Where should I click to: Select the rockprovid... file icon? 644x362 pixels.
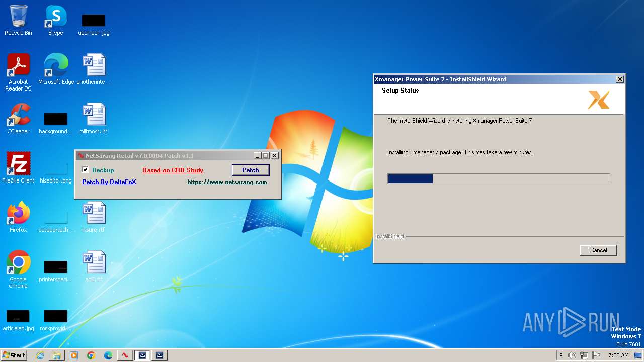[56, 320]
